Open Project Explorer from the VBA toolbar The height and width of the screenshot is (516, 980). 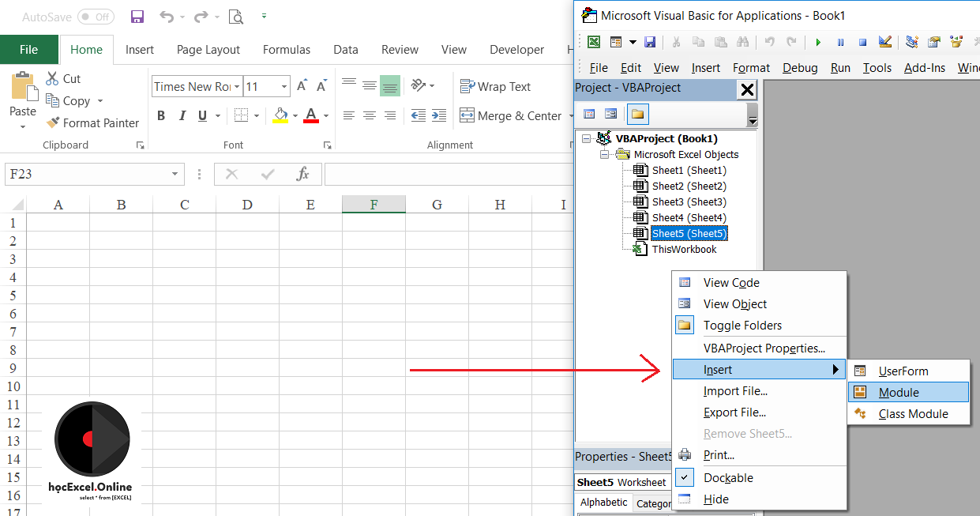click(912, 42)
